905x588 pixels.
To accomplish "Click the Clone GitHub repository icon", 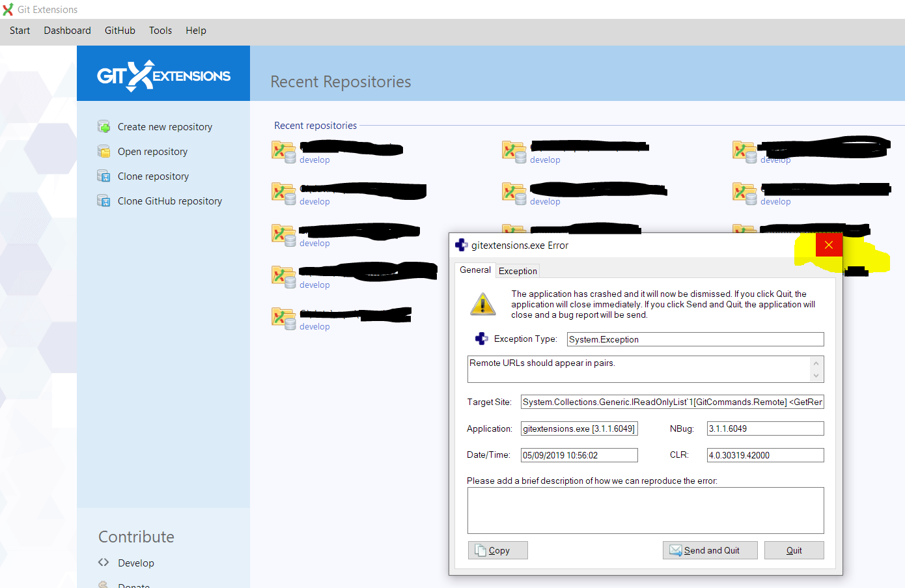I will [104, 201].
